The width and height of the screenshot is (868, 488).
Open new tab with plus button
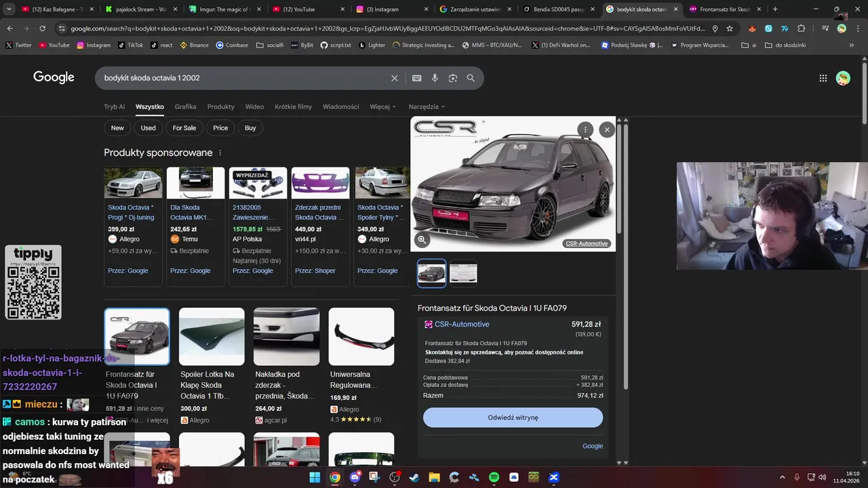(x=775, y=9)
